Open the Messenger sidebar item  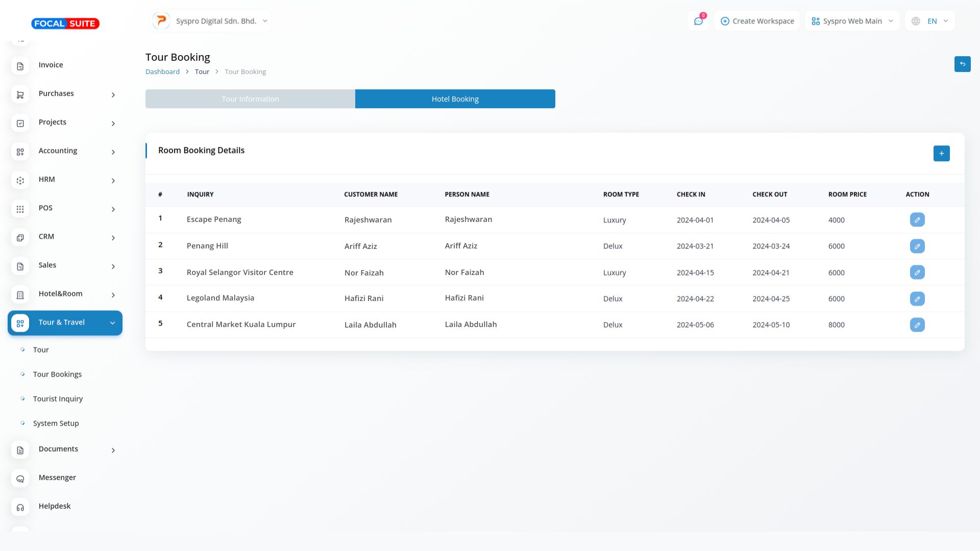57,478
